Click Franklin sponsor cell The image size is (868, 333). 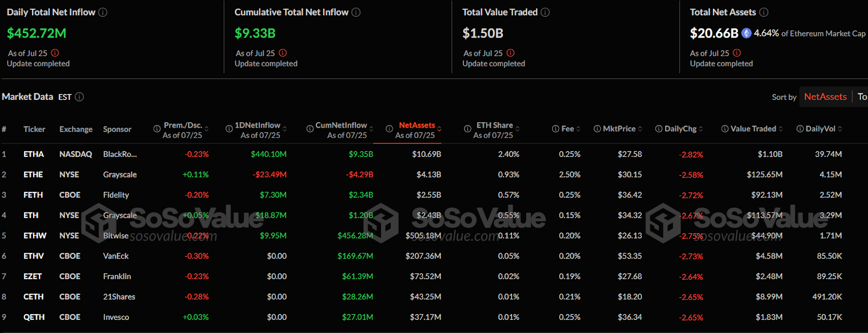click(117, 277)
